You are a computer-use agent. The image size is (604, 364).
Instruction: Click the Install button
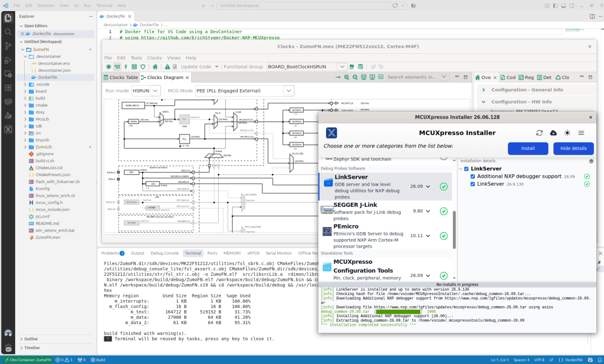click(x=528, y=149)
